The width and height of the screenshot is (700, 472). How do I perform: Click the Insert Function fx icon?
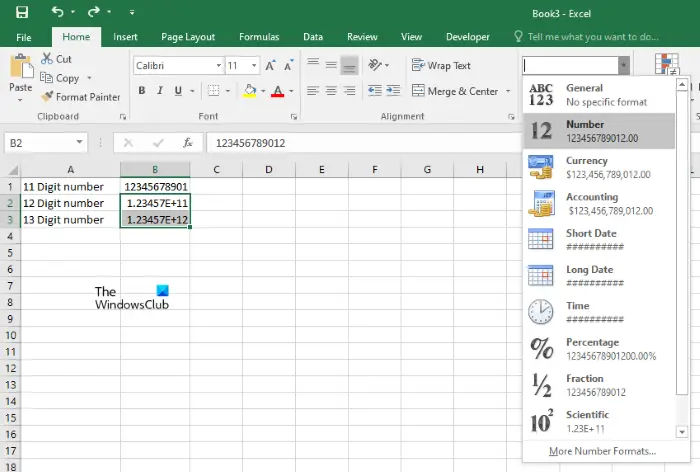(x=186, y=143)
